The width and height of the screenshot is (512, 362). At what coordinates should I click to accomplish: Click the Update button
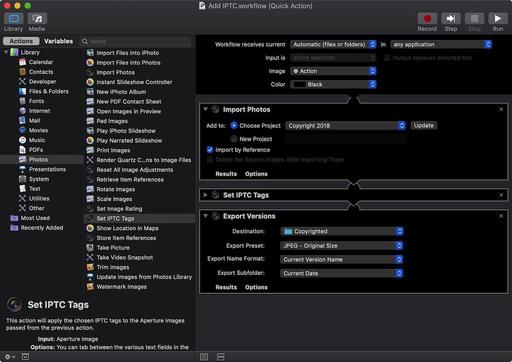coord(424,126)
